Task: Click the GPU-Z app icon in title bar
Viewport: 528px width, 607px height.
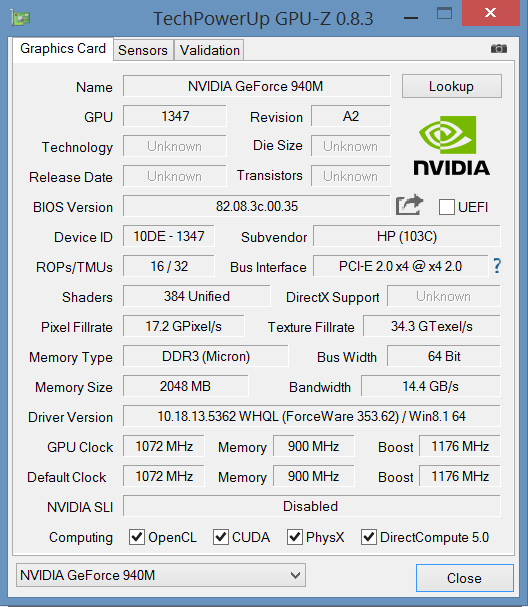Action: (x=21, y=18)
